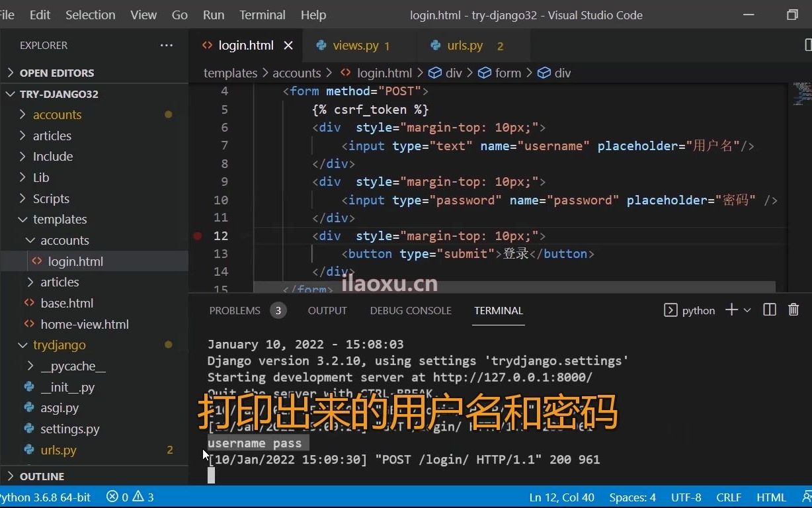Click the HTML icon in the breadcrumb
This screenshot has height=508, width=812.
pos(345,73)
